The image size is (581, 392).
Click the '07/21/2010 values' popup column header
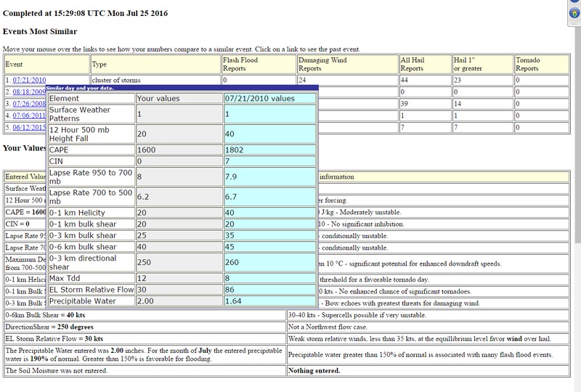[269, 98]
